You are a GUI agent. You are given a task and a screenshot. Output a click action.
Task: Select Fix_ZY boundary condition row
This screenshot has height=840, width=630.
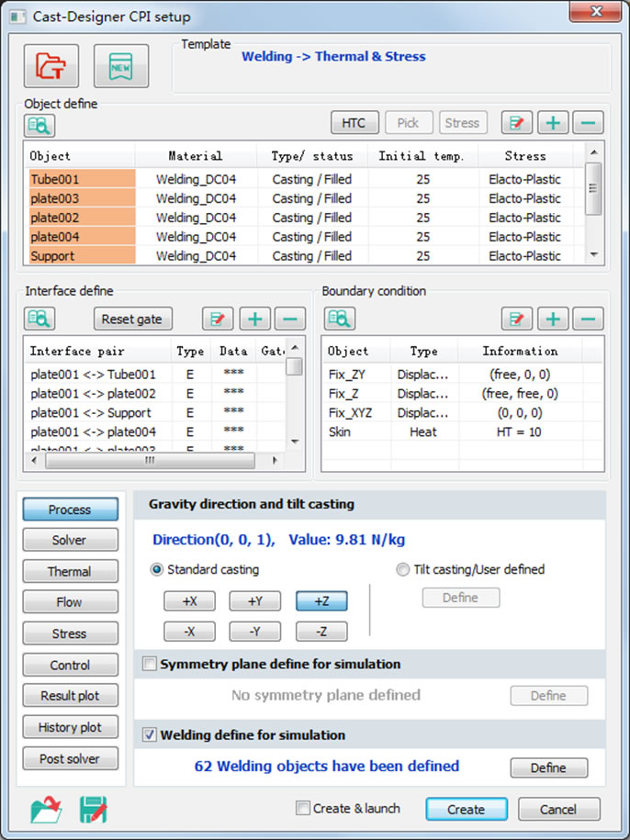(x=463, y=374)
